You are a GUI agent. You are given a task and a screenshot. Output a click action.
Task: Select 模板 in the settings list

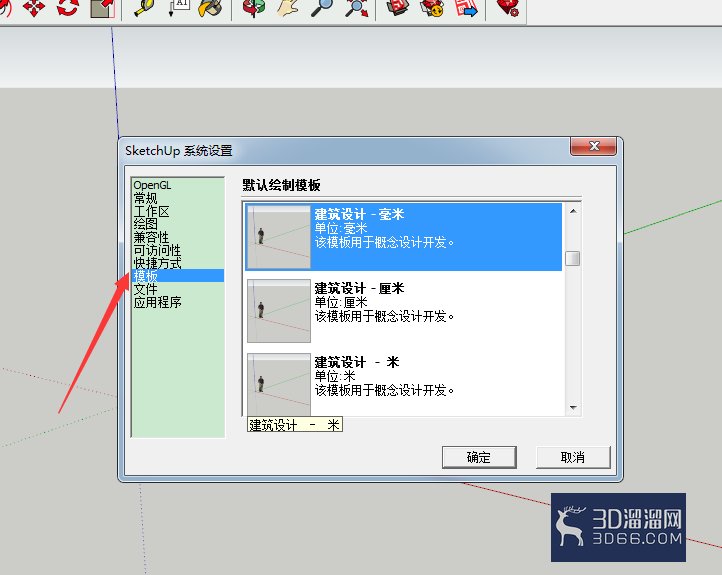178,276
